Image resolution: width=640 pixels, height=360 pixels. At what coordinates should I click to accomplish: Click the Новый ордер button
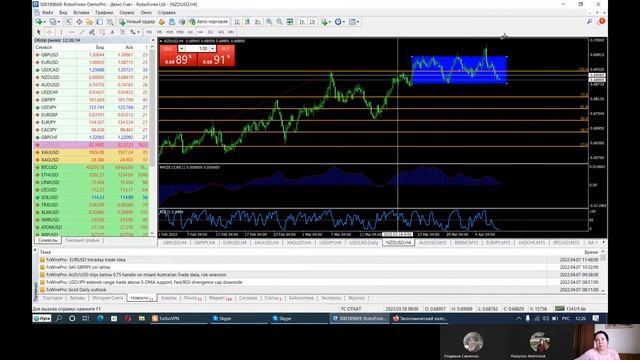point(137,22)
